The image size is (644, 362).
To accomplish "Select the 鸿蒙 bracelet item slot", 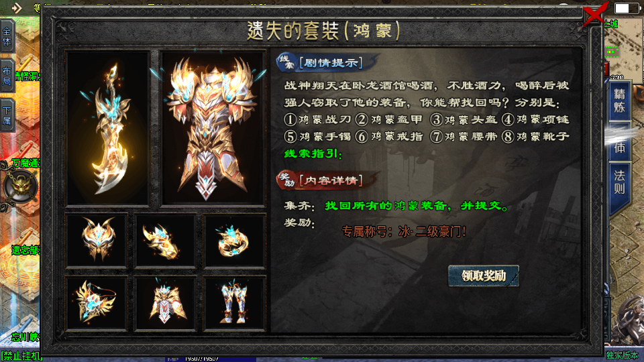I will coord(166,241).
